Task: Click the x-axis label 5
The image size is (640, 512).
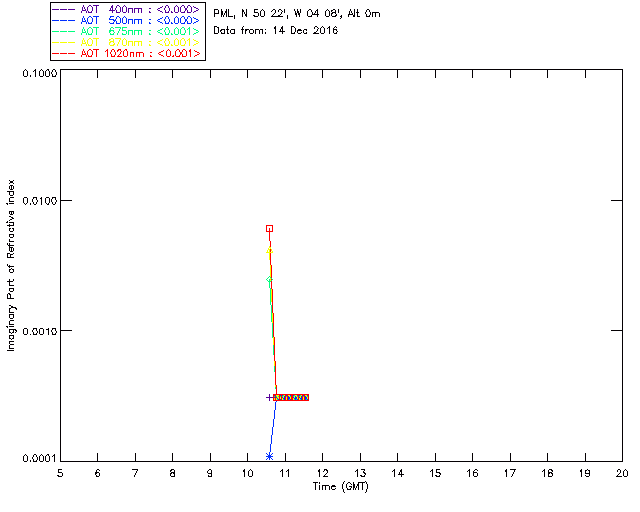Action: (60, 473)
